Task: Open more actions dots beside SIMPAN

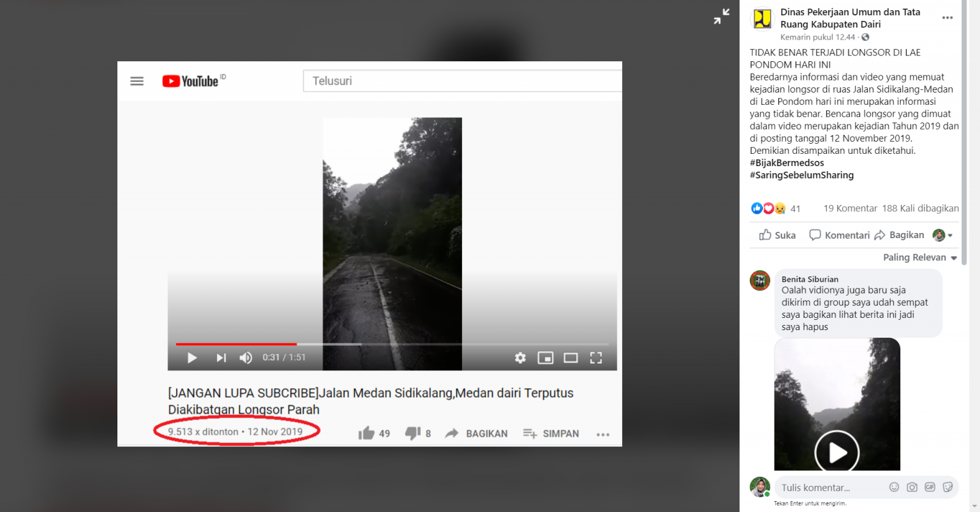Action: pyautogui.click(x=603, y=434)
